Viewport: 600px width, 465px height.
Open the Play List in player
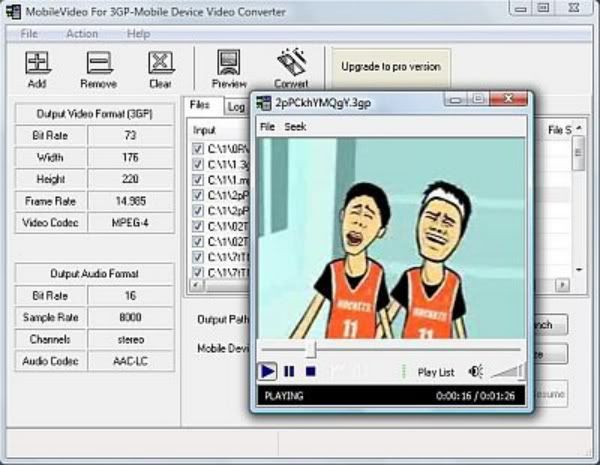[436, 372]
